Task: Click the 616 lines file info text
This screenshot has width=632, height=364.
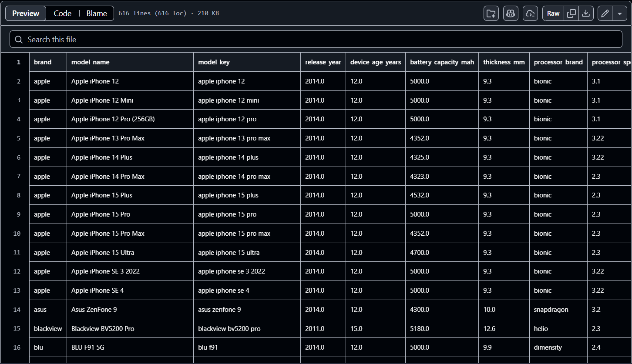Action: tap(169, 13)
